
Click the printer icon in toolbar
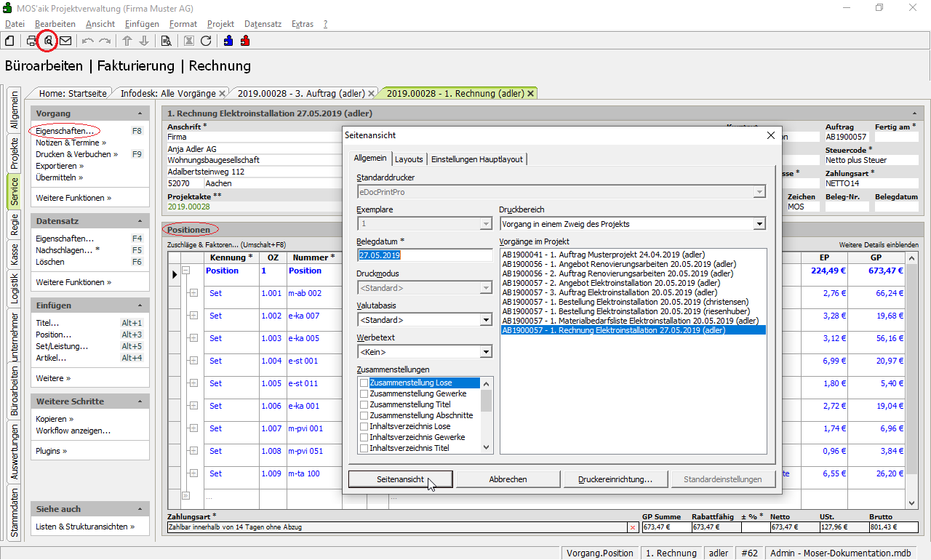31,41
